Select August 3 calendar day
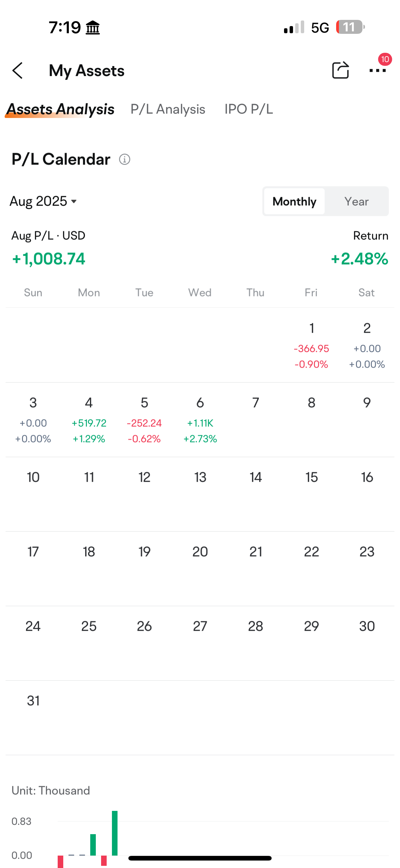This screenshot has height=868, width=400. (x=33, y=420)
